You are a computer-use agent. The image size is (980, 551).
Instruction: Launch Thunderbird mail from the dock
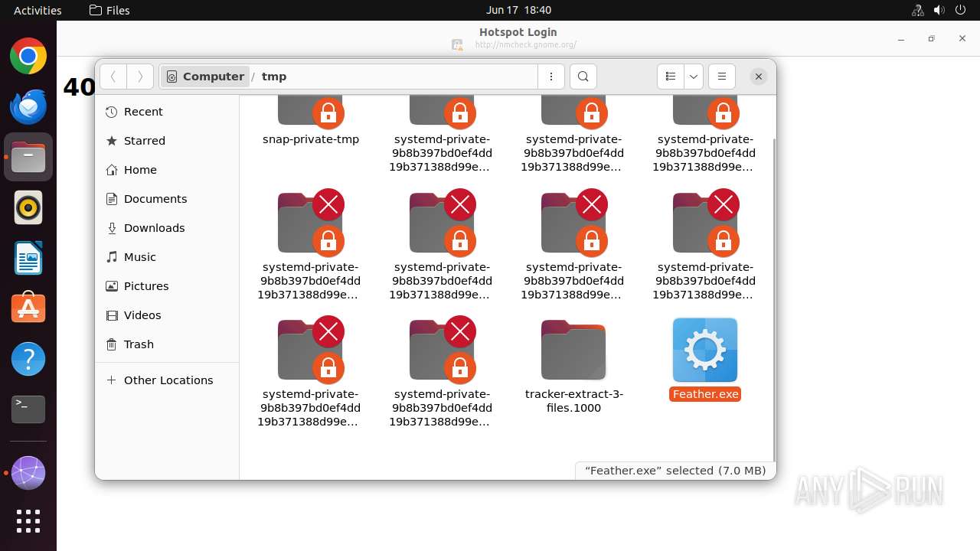coord(28,106)
